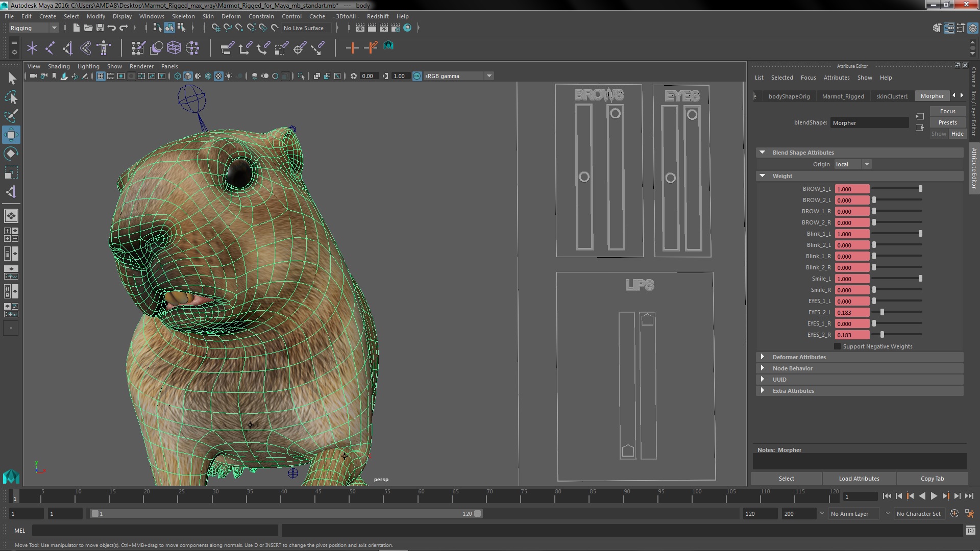Open the Skeleton menu

point(183,16)
